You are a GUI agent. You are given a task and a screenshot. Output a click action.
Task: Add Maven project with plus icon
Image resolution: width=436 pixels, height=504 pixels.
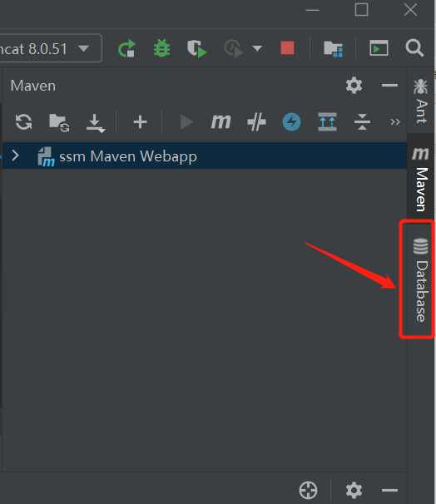click(x=140, y=122)
